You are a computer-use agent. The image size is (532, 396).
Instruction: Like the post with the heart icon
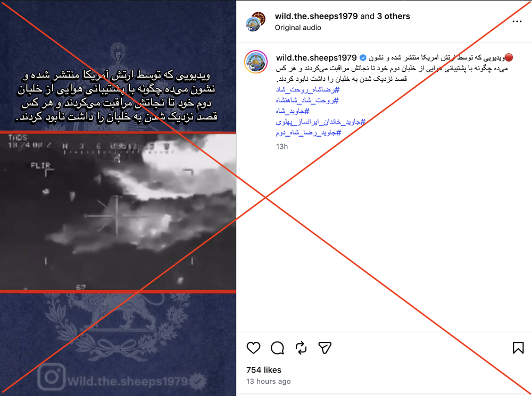pyautogui.click(x=253, y=348)
